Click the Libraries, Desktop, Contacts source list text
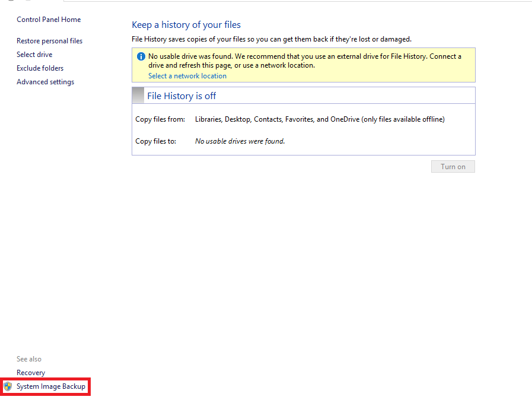This screenshot has height=403, width=532. point(320,119)
